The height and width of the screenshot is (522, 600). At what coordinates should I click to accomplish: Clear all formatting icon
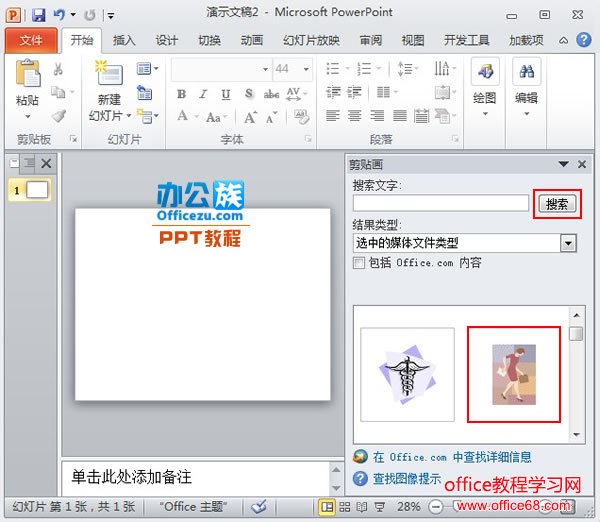[x=301, y=116]
